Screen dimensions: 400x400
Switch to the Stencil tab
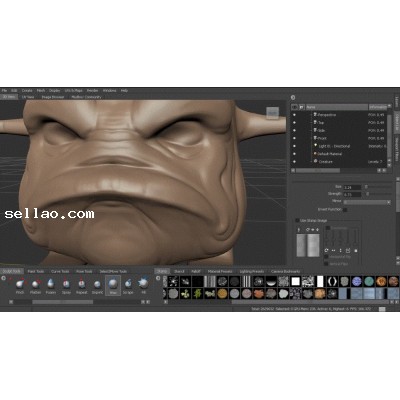179,271
